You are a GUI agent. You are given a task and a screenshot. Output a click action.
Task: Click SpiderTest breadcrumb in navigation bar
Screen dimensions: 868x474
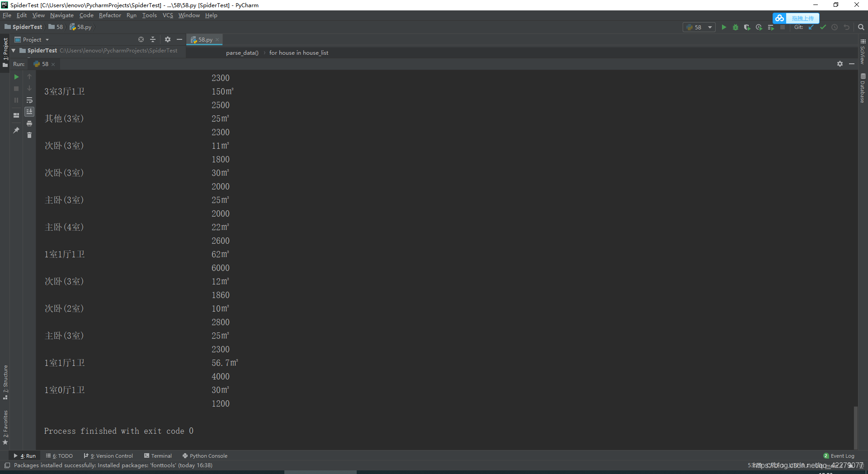pos(24,27)
